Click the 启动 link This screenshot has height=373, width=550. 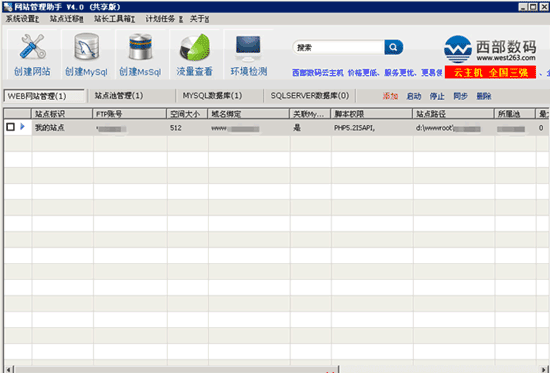(x=414, y=96)
